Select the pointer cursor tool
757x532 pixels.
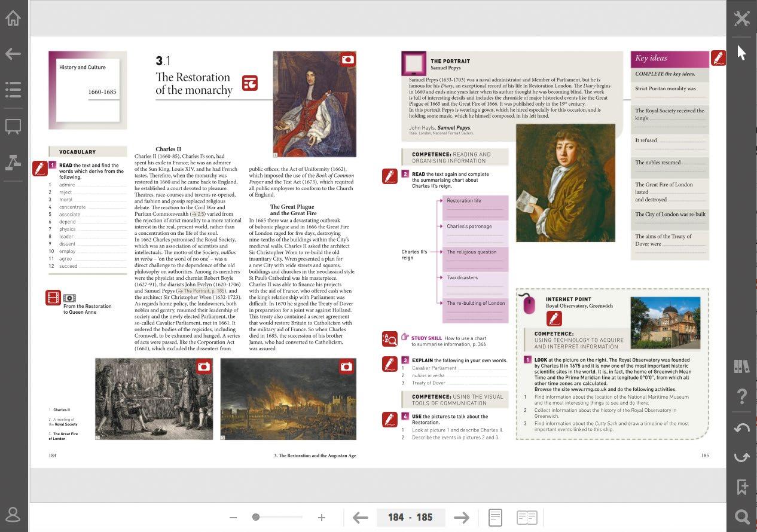coord(742,53)
